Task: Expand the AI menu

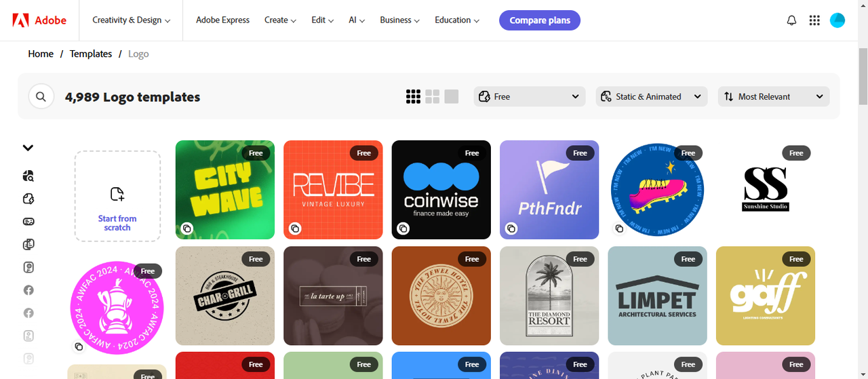Action: click(357, 20)
